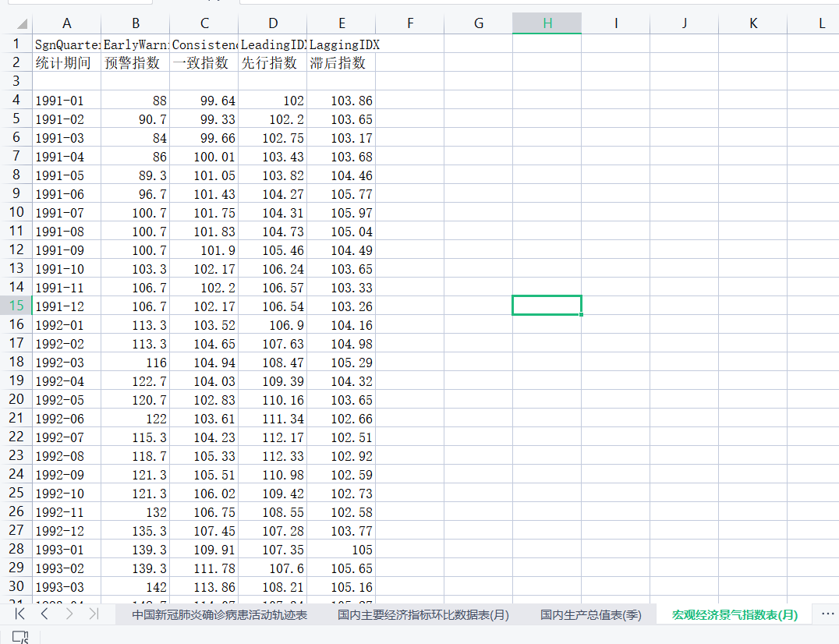Click date cell 1991-01
Viewport: 839px width, 644px height.
66,100
